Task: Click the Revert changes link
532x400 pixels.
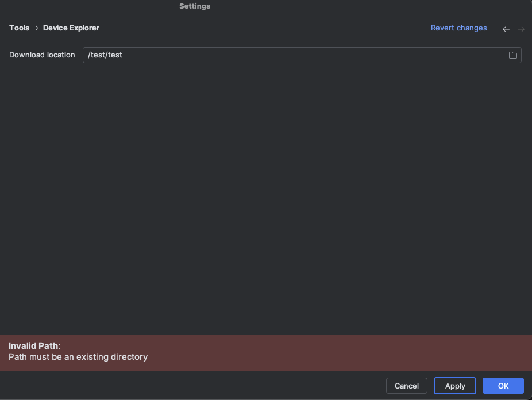Action: pos(458,28)
